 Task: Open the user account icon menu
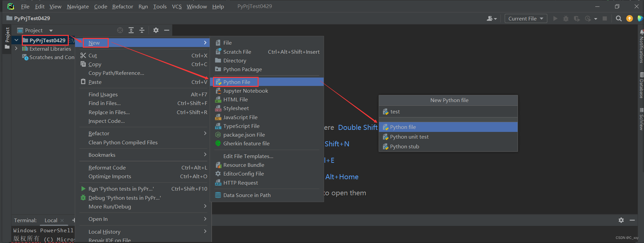491,18
